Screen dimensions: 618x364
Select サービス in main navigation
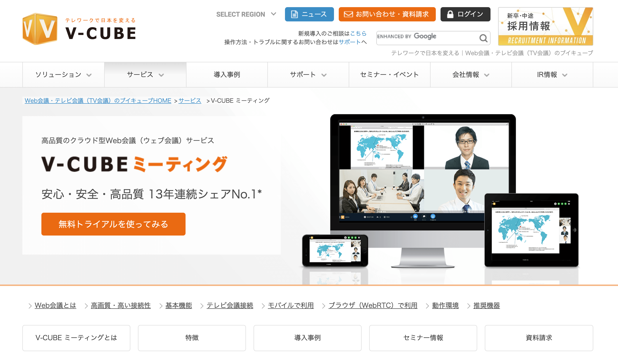point(145,74)
